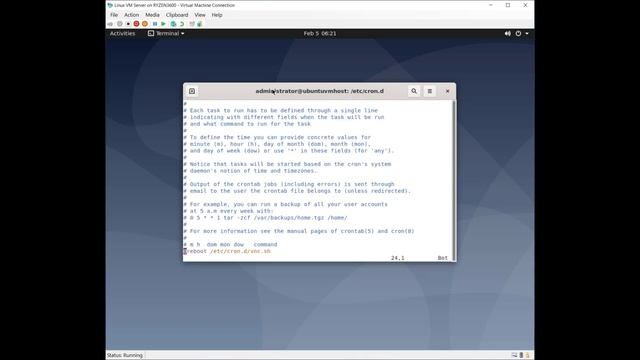Click the Virtual Machine Connection window icon

pos(110,5)
